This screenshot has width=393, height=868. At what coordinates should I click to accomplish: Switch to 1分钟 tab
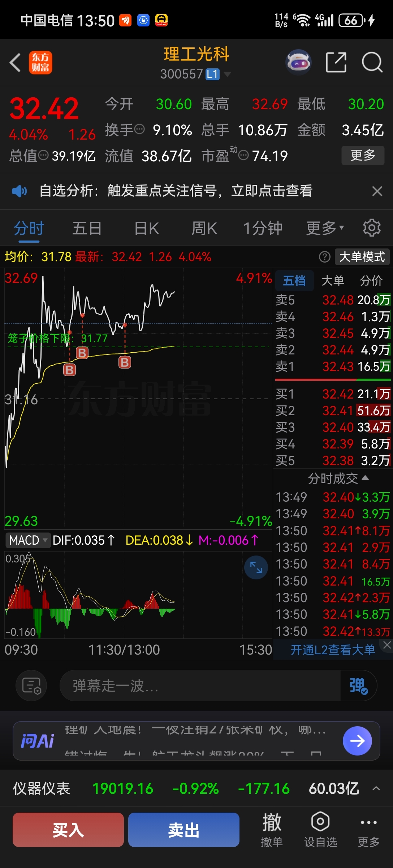(x=263, y=228)
